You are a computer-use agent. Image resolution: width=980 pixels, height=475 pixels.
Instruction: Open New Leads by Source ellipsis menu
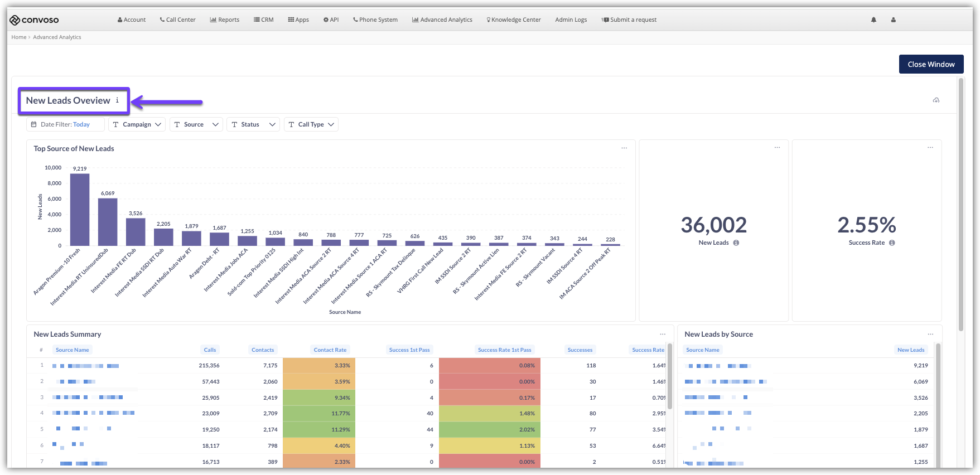(930, 334)
